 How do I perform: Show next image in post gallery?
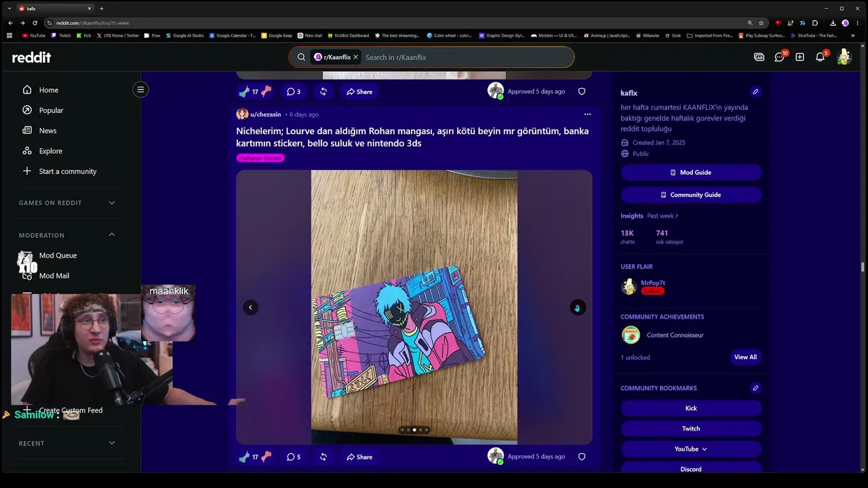[x=577, y=308]
